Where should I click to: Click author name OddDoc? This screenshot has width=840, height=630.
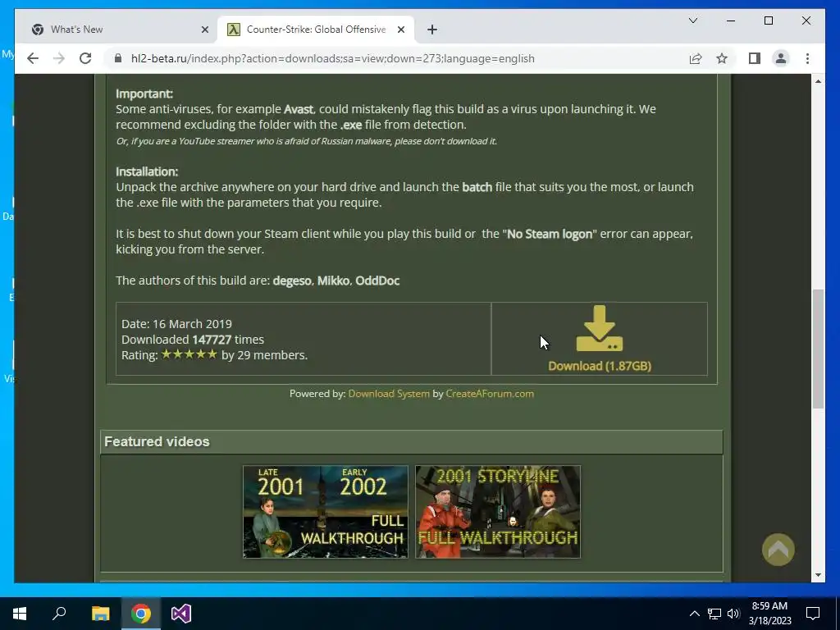click(377, 281)
